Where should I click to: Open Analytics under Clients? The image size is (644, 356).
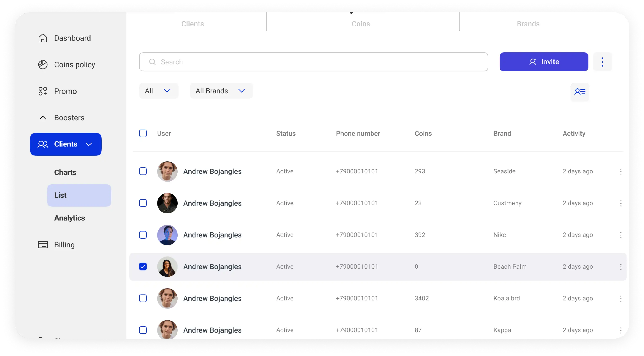pos(69,218)
